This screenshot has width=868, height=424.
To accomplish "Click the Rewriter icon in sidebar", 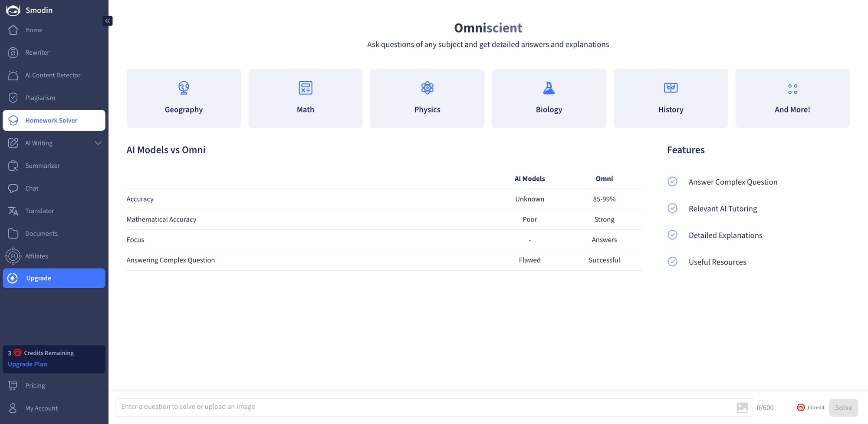I will tap(13, 53).
